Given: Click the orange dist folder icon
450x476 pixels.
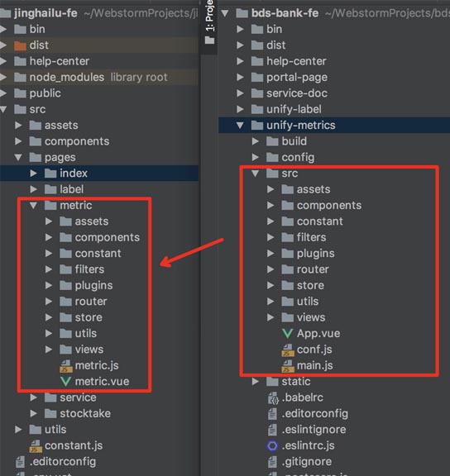Looking at the screenshot, I should [x=21, y=45].
